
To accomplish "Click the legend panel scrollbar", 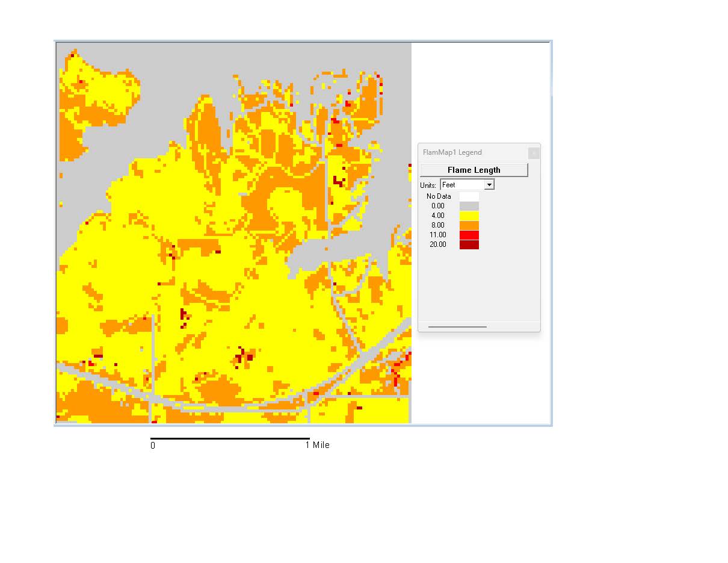I will (457, 326).
